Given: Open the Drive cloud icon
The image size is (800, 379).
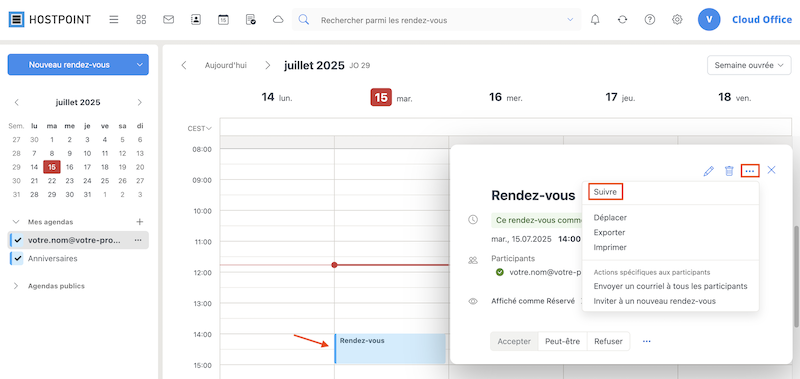Looking at the screenshot, I should 278,20.
